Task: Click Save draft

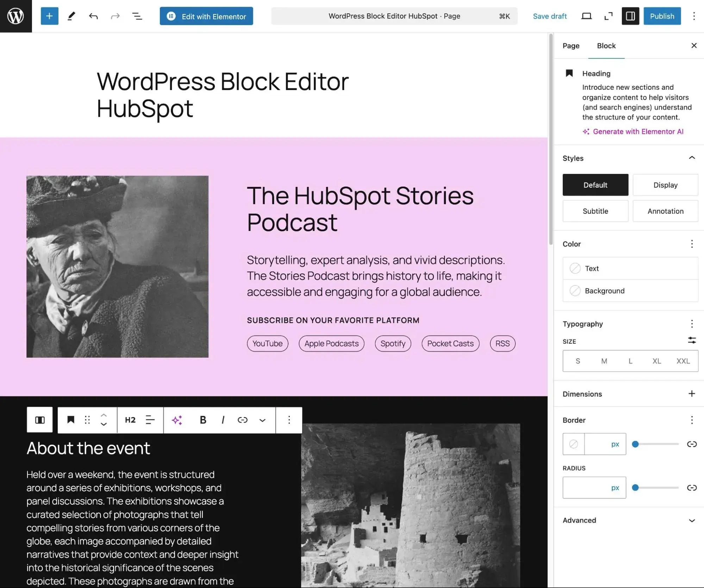Action: 549,16
